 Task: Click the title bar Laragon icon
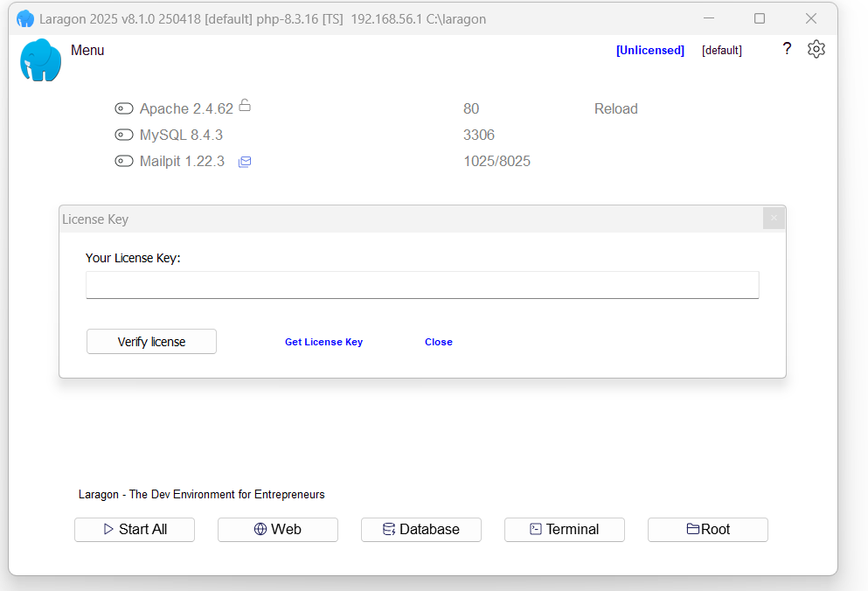(25, 19)
